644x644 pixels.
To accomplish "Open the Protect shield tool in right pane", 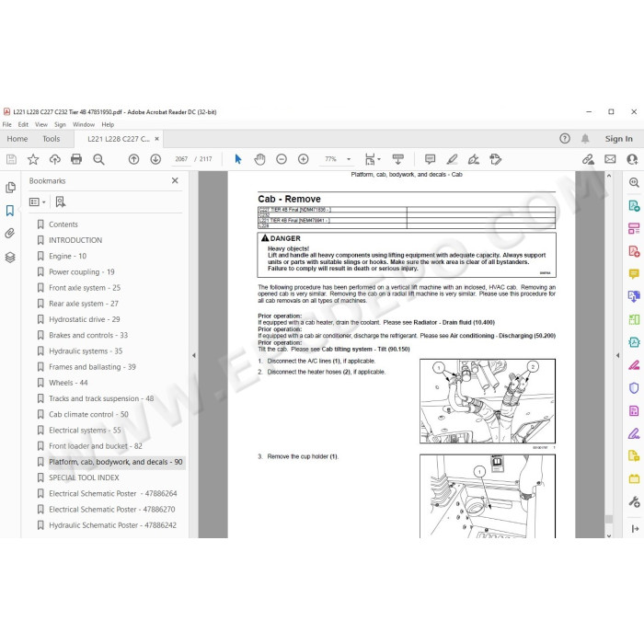I will tap(634, 387).
